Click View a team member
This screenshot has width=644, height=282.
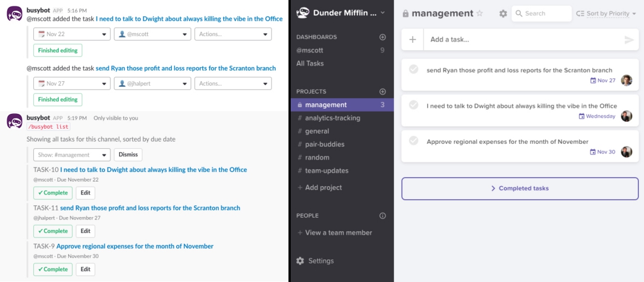(x=334, y=233)
